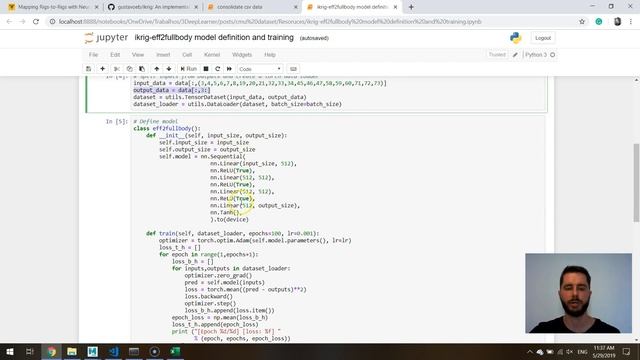This screenshot has height=360, width=640.
Task: Switch to the gustavoeb/ikrig GitHub tab
Action: coord(153,7)
